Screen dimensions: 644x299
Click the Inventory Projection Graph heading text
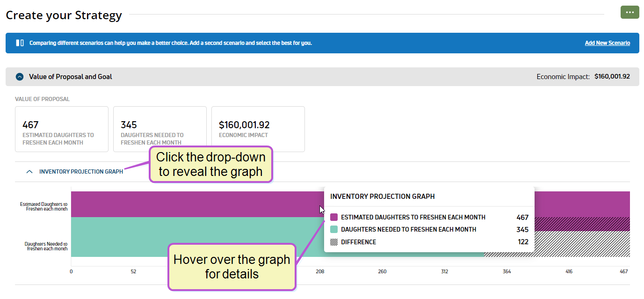click(81, 172)
